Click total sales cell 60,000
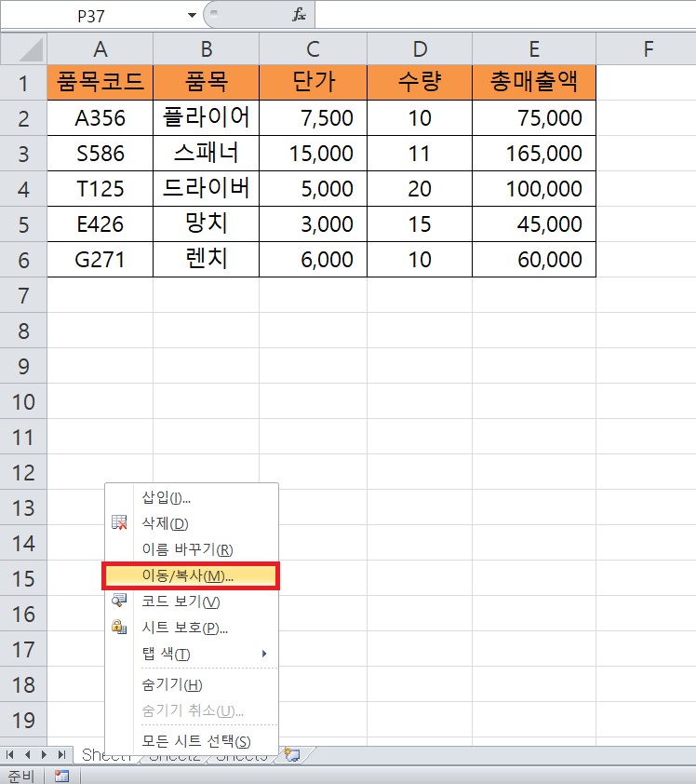 534,260
